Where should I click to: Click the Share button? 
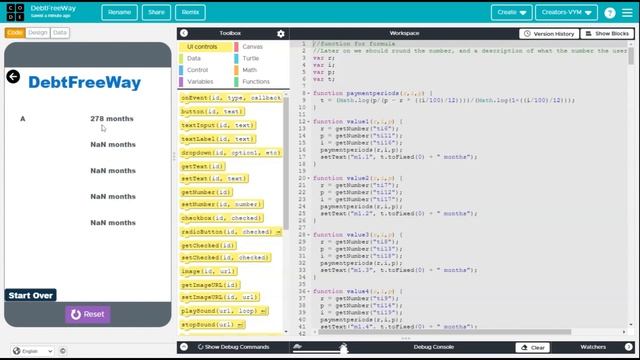156,12
